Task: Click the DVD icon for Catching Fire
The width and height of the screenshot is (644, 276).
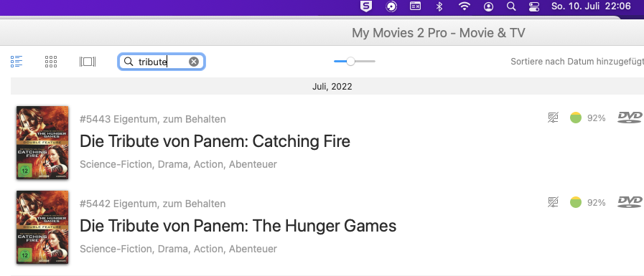Action: [630, 118]
